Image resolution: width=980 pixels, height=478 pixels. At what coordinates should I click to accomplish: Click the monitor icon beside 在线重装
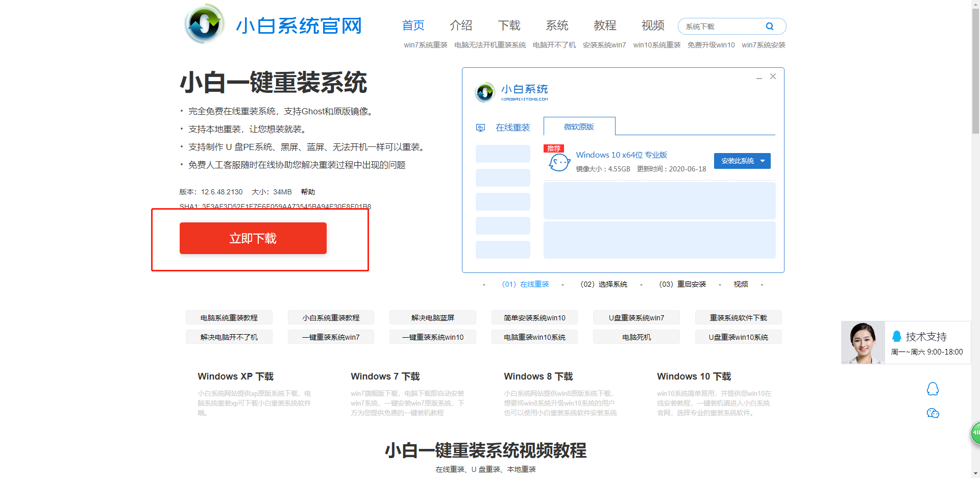click(481, 128)
